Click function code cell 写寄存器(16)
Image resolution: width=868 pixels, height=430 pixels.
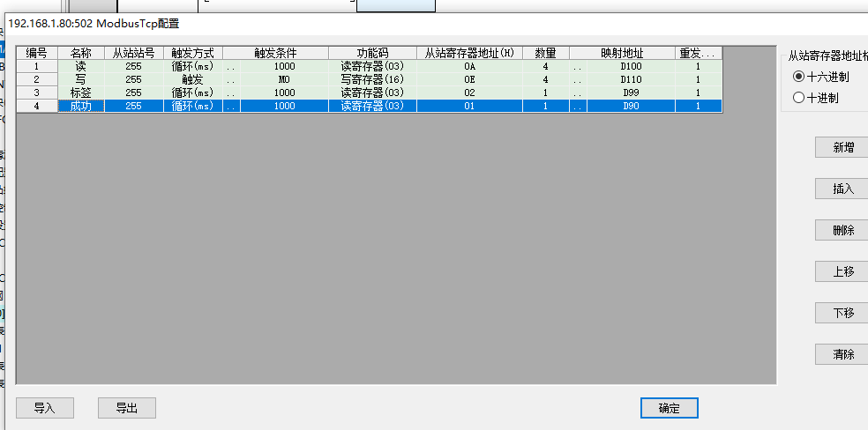tap(372, 79)
